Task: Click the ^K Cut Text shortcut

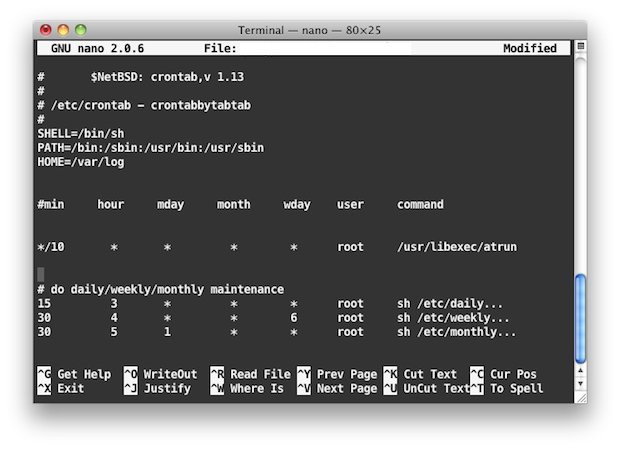Action: [x=420, y=374]
